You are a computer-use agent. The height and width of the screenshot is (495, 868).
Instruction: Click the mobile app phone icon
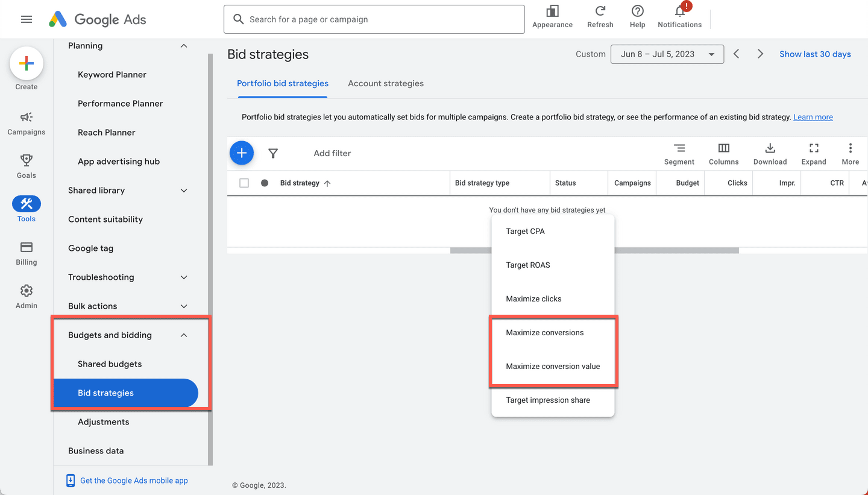71,481
